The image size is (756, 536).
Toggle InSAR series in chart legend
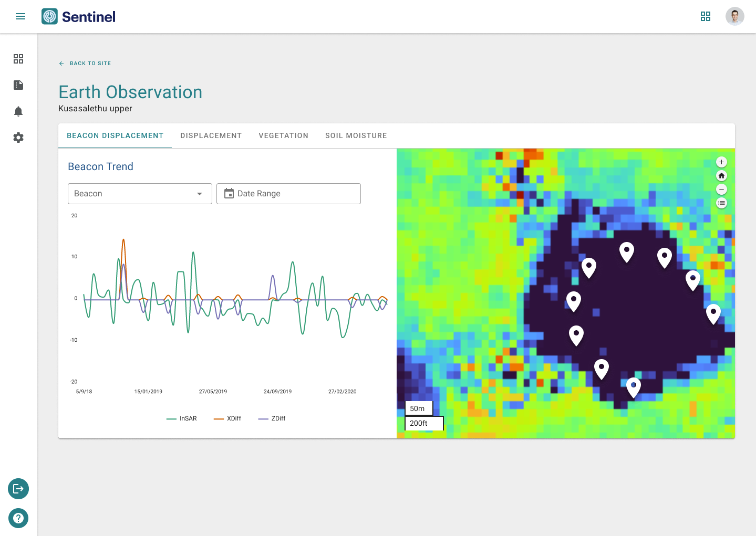[x=182, y=418]
